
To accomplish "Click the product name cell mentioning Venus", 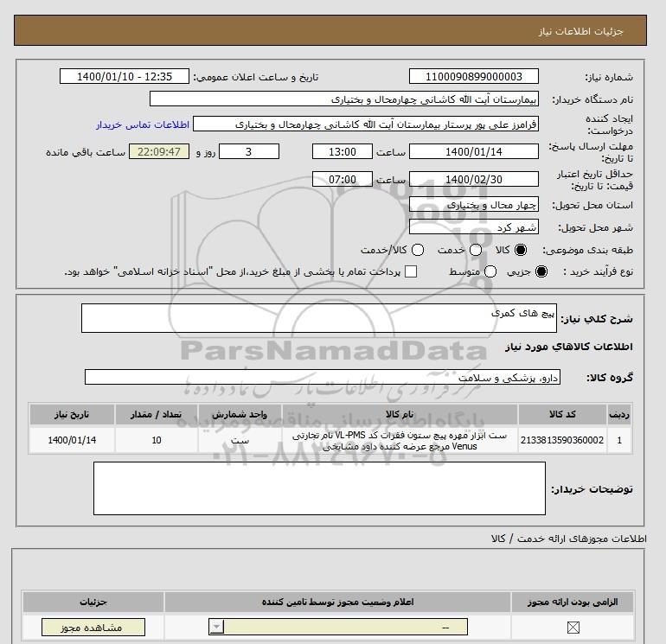I will [400, 441].
